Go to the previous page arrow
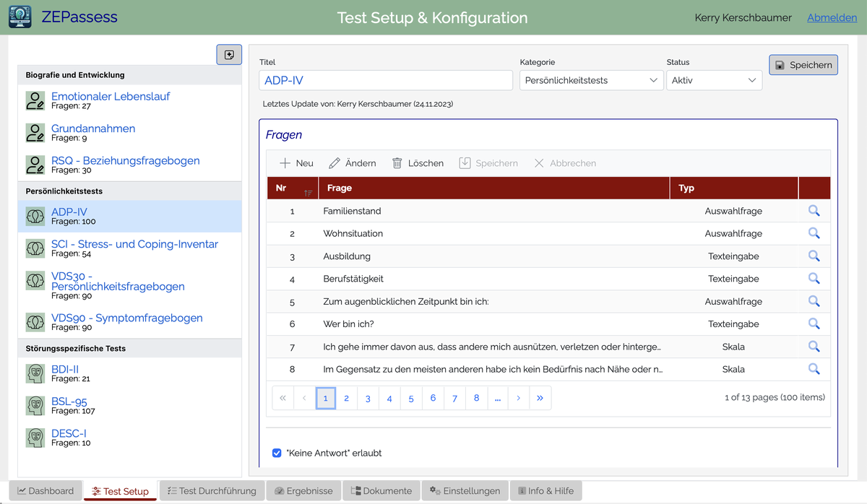867x504 pixels. [x=304, y=398]
